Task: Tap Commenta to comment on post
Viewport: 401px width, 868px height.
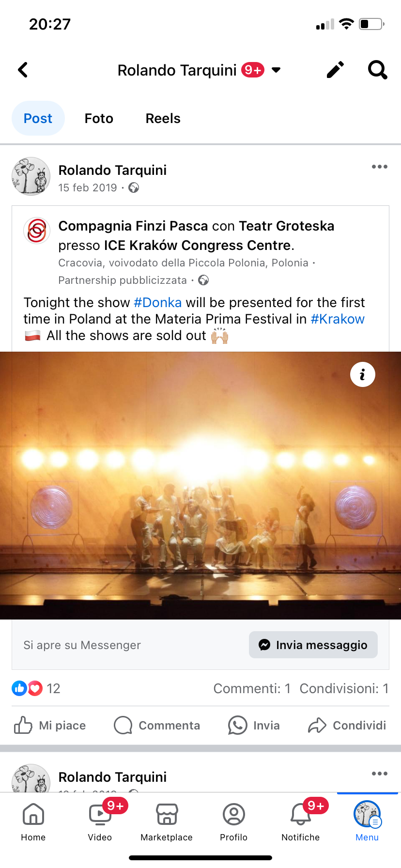Action: 157,725
